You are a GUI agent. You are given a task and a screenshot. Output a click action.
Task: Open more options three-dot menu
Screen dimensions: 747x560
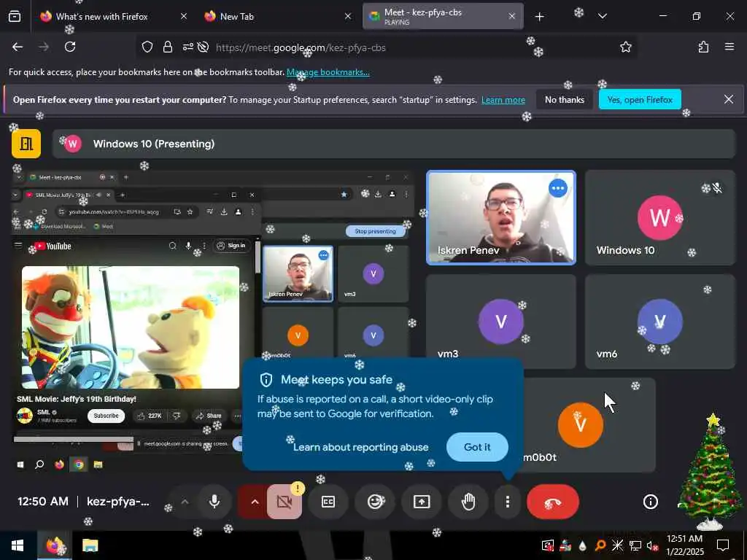[x=508, y=502]
